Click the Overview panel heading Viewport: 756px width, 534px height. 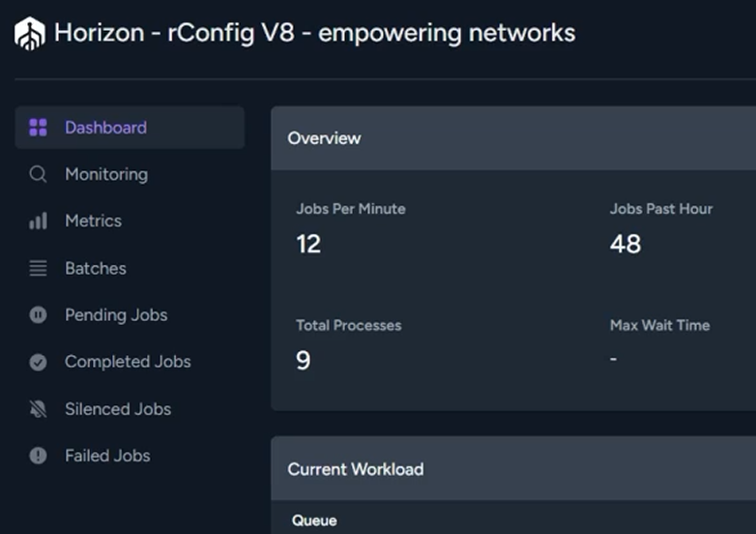(x=324, y=138)
